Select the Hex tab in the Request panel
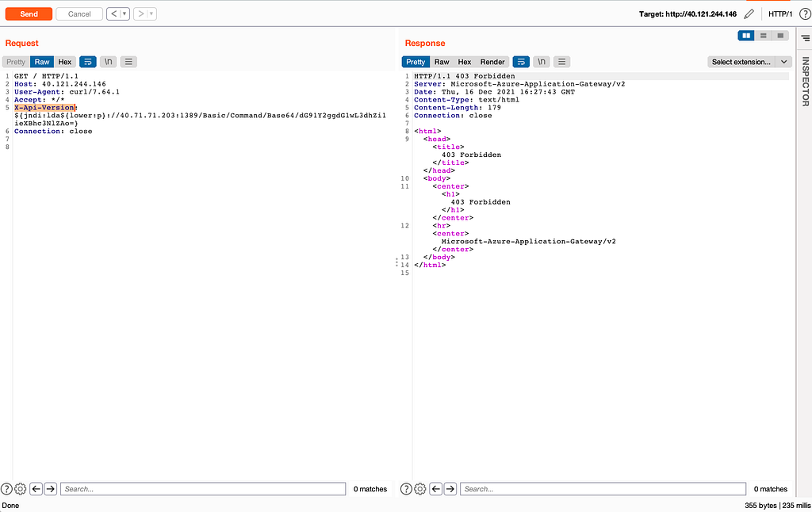Screen dimensions: 812x512 click(65, 62)
